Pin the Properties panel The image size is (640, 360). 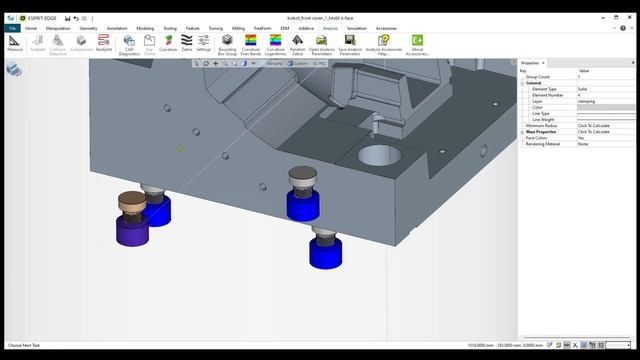click(x=633, y=63)
